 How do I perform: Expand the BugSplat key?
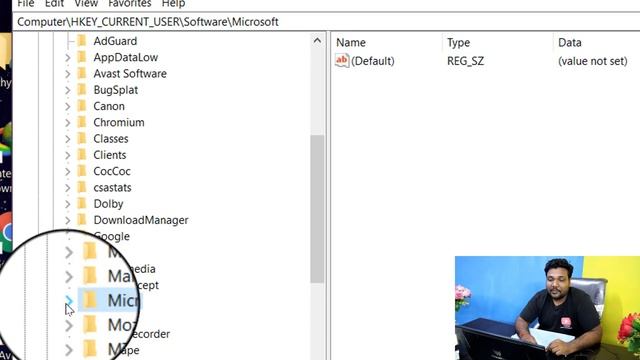(x=68, y=90)
